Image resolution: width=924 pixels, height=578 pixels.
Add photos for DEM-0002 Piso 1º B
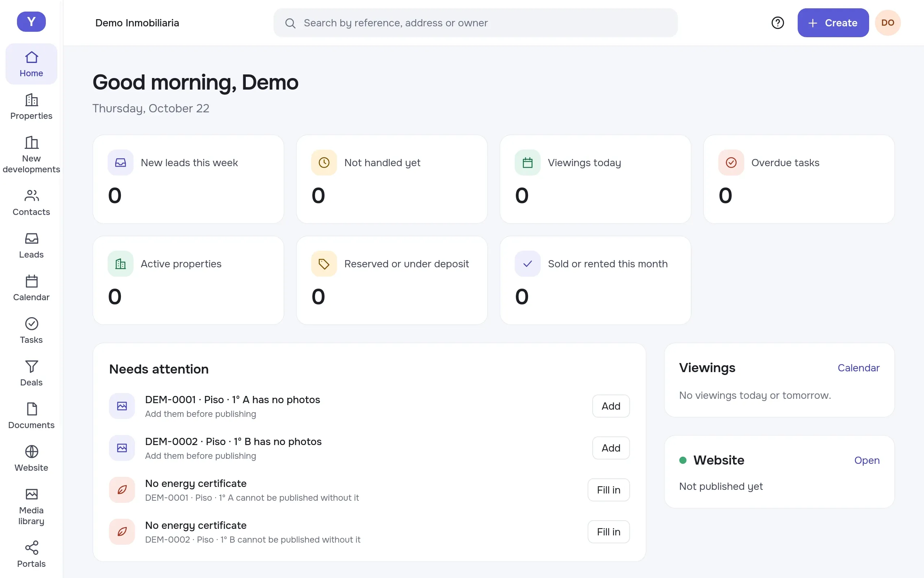coord(611,448)
